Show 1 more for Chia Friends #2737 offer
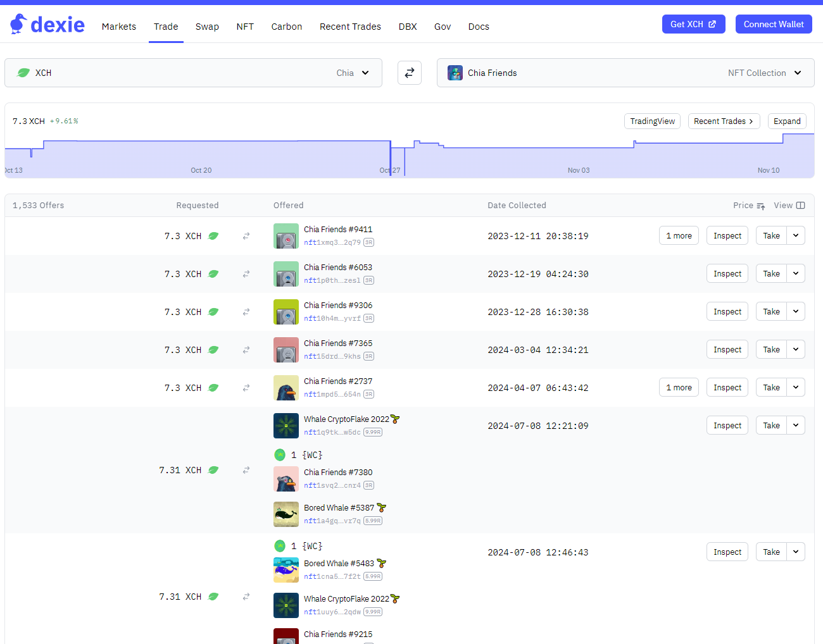Image resolution: width=823 pixels, height=644 pixels. pyautogui.click(x=679, y=387)
